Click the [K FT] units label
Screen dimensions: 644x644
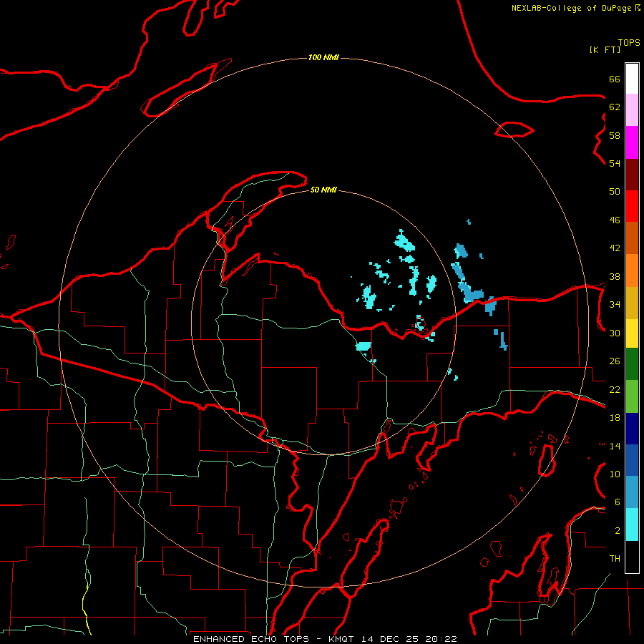(x=605, y=49)
